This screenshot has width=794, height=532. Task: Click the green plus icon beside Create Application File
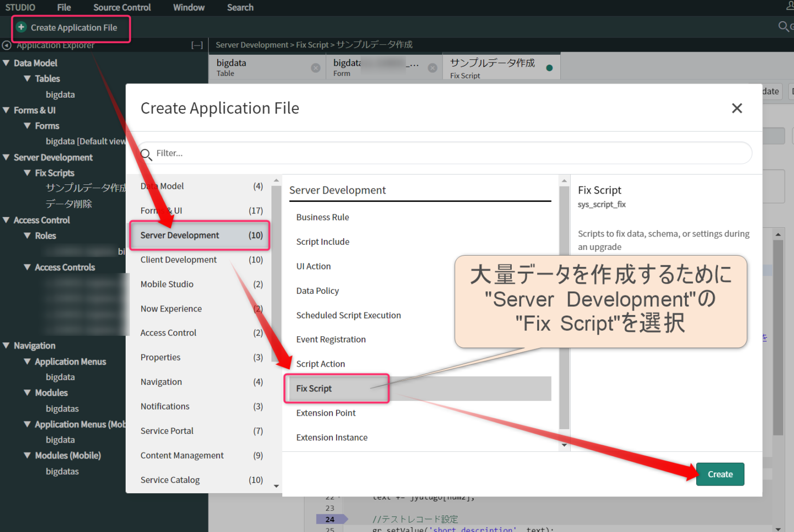21,27
